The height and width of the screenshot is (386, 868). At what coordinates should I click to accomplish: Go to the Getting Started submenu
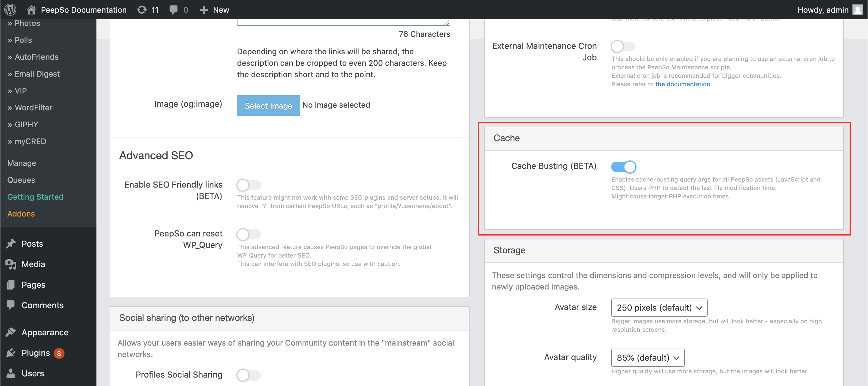point(35,197)
